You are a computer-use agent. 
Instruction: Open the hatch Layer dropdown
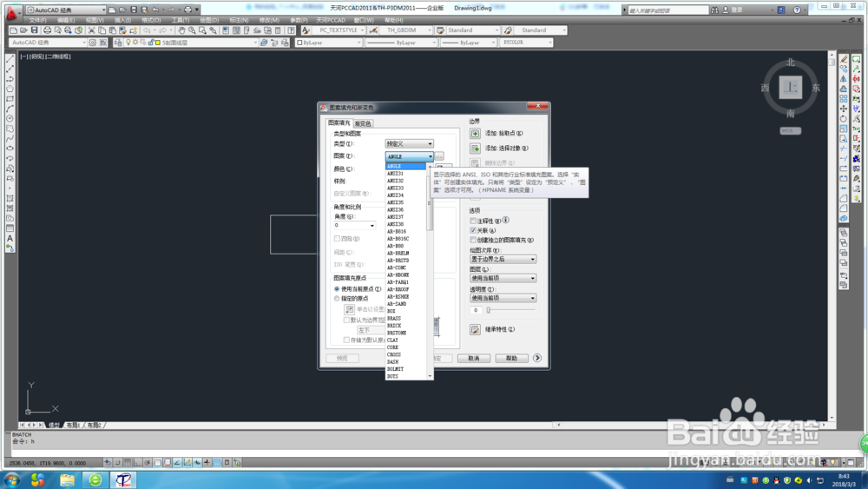tap(503, 278)
